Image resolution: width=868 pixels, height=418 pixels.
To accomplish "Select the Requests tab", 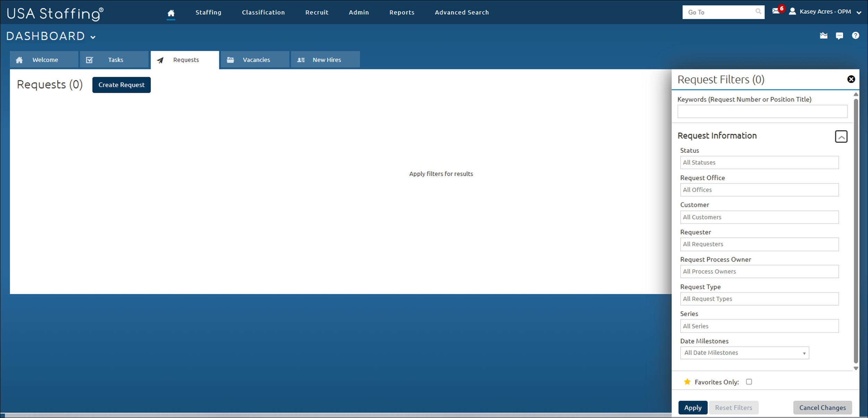I will pos(185,60).
